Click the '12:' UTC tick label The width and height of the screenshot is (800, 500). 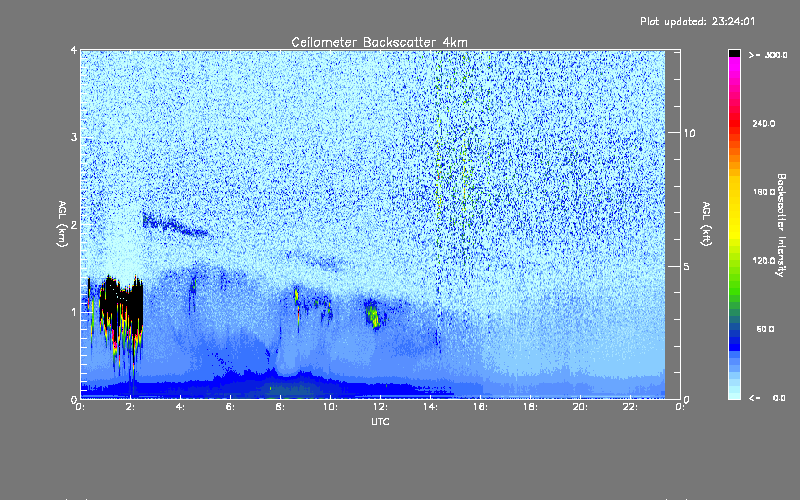(380, 407)
